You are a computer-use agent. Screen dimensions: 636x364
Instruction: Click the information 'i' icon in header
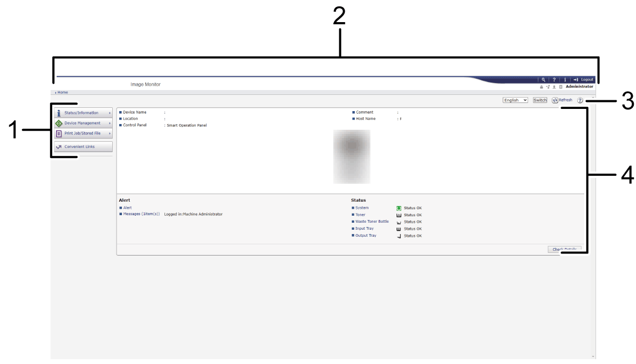(565, 79)
